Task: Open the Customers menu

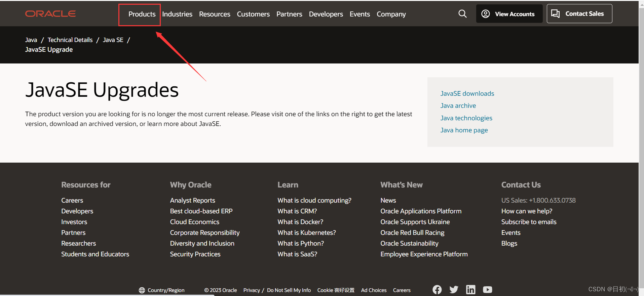Action: pos(253,14)
